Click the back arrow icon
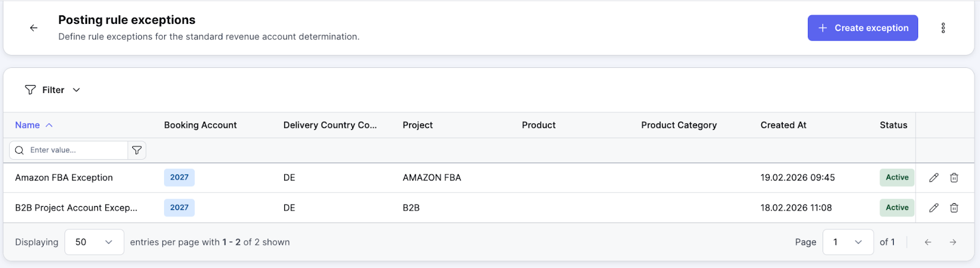Screen dimensions: 980x268 [34, 28]
